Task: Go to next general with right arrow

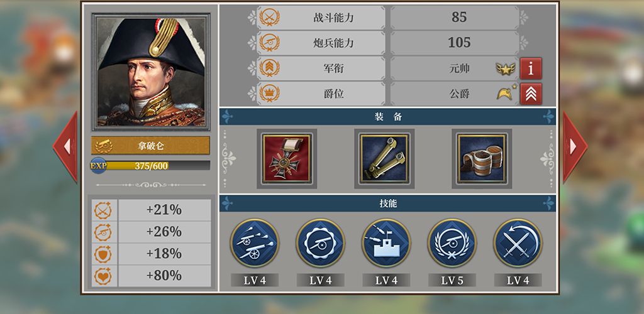Action: 575,146
